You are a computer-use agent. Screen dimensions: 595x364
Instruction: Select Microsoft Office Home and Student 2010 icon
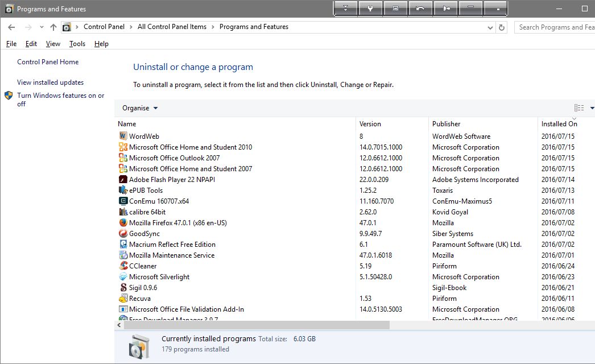[123, 147]
